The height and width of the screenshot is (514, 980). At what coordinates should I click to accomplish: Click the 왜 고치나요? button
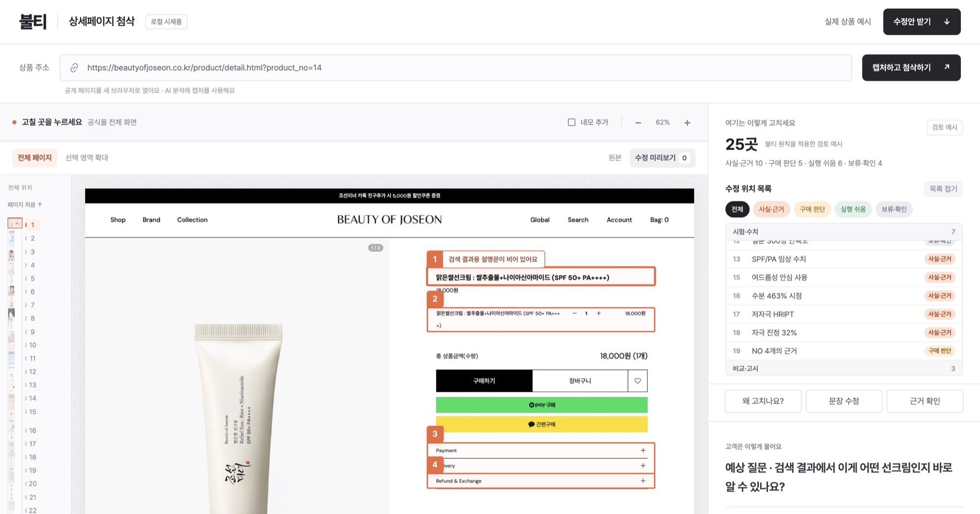click(763, 401)
